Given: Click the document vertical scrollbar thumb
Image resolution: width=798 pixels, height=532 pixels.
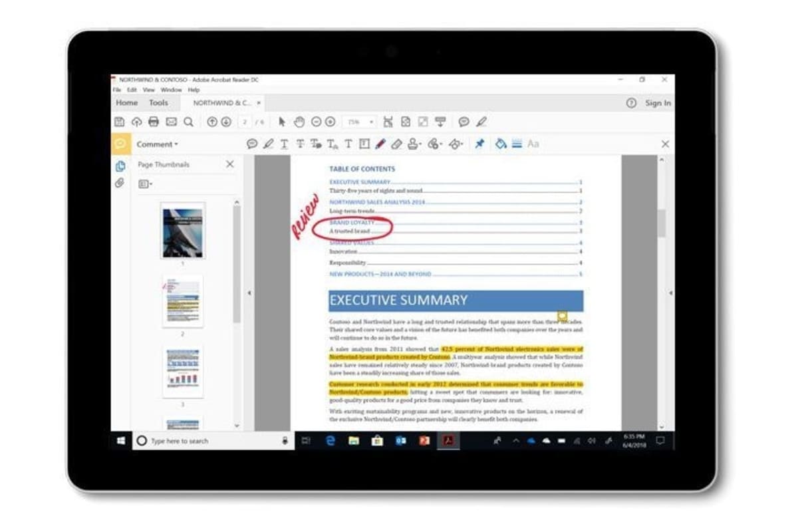Looking at the screenshot, I should (x=661, y=223).
